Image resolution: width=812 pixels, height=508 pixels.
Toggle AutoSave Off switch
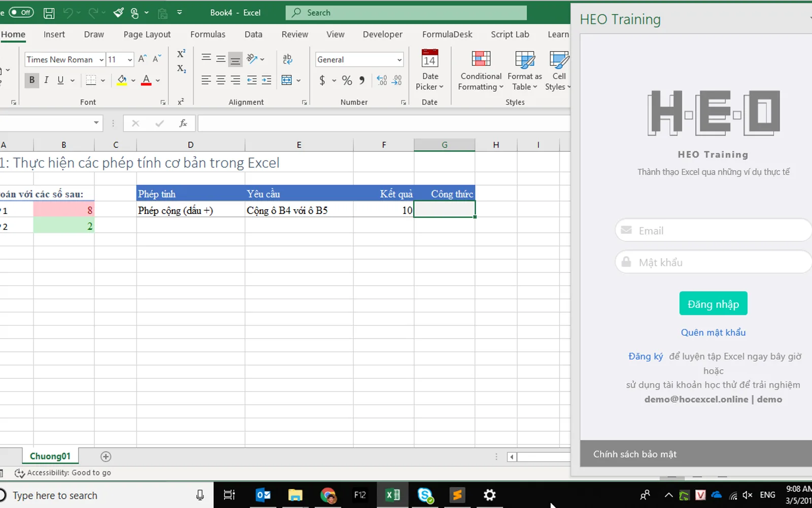21,12
